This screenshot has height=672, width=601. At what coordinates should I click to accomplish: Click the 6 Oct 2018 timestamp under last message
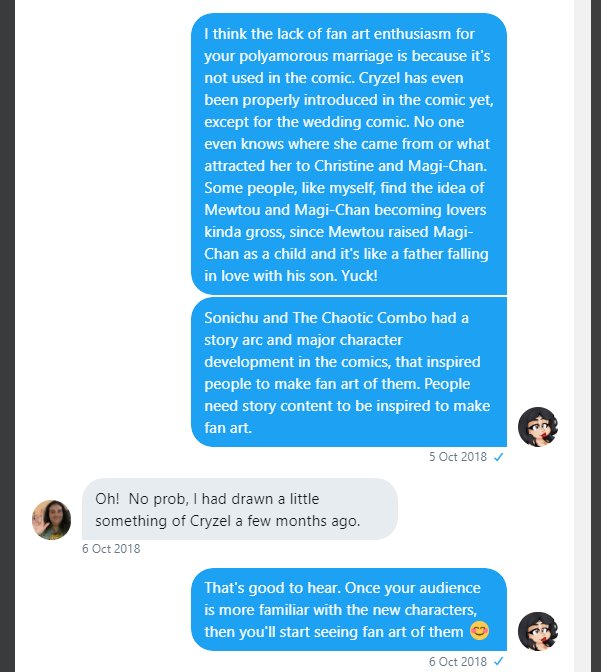pyautogui.click(x=458, y=661)
